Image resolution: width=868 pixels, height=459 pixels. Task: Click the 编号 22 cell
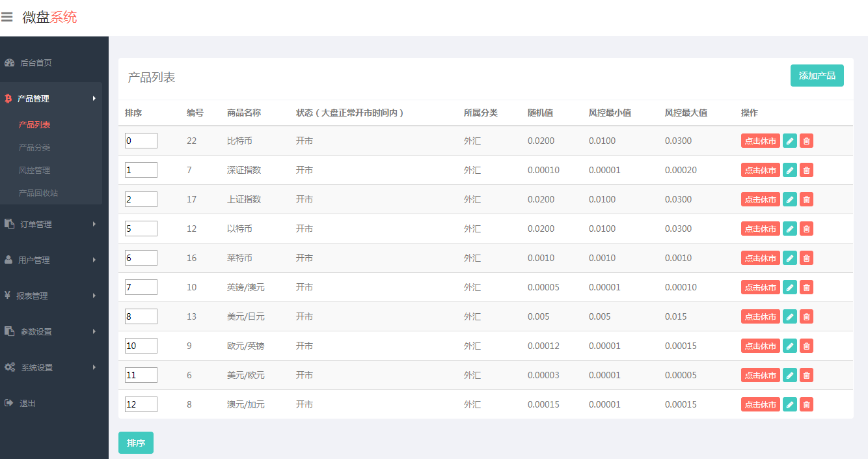coord(191,141)
